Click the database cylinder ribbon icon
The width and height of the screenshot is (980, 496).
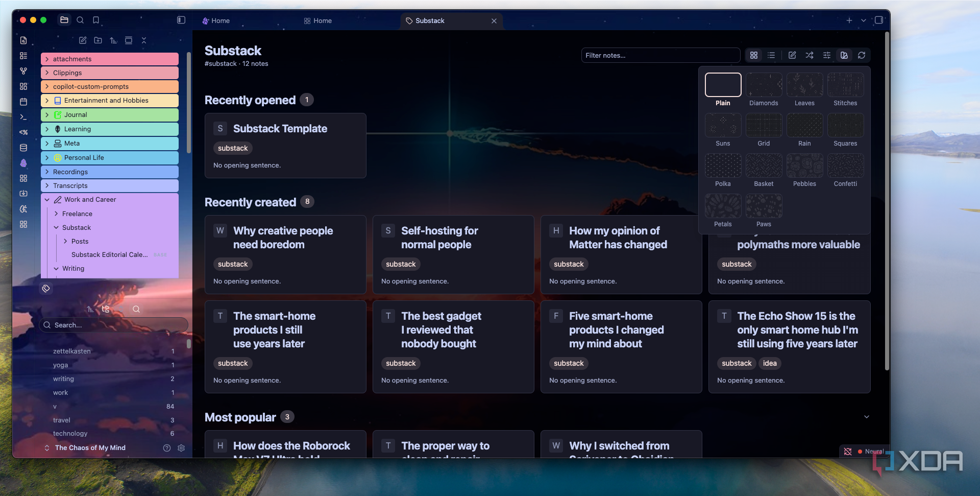[x=23, y=148]
